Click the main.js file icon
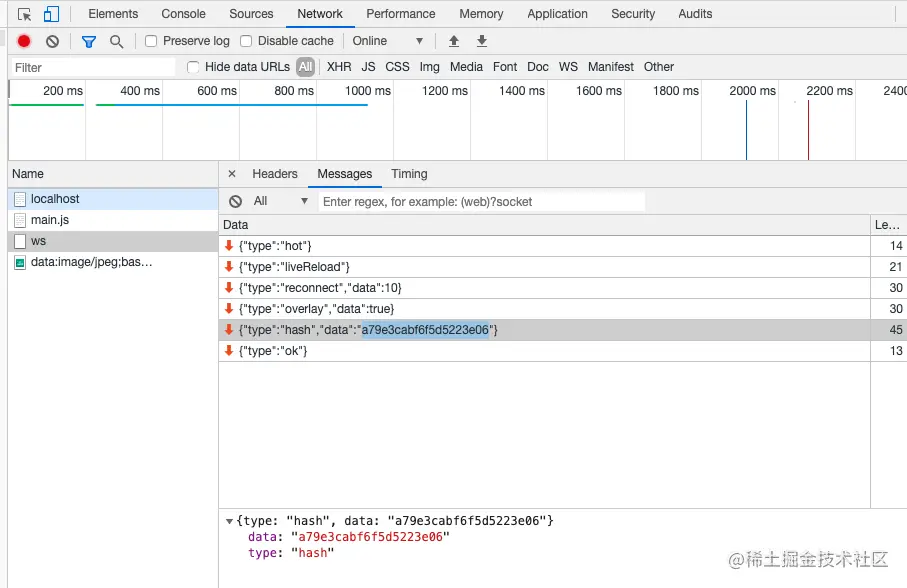Image resolution: width=907 pixels, height=588 pixels. tap(20, 220)
